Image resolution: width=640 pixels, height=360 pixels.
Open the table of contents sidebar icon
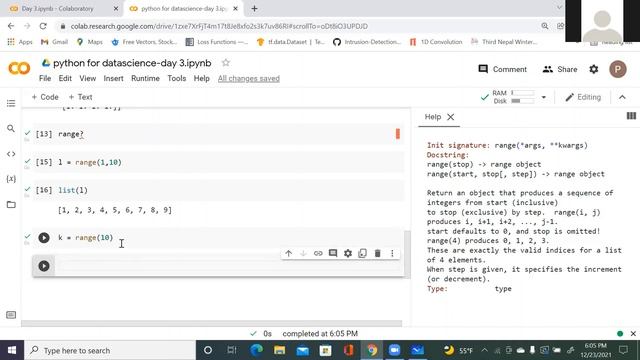coord(11,103)
